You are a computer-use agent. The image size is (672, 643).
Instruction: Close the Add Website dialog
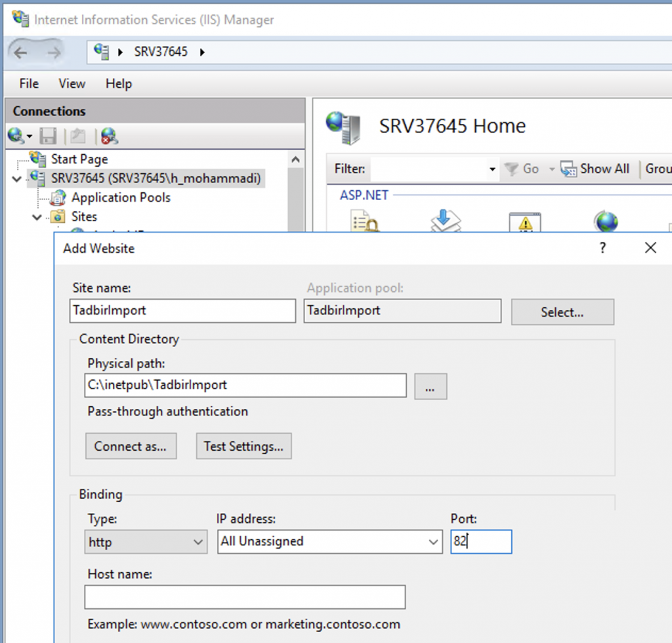pyautogui.click(x=650, y=247)
